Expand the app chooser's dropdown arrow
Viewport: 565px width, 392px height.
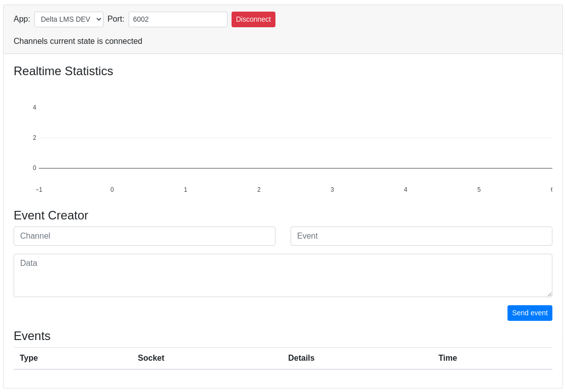click(99, 19)
